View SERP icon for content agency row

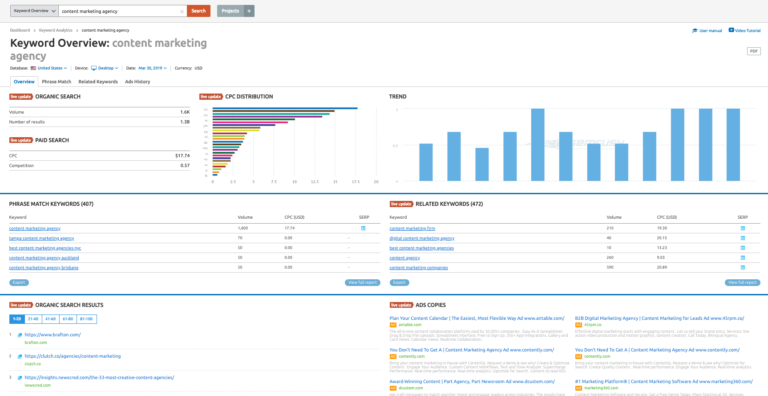(743, 258)
